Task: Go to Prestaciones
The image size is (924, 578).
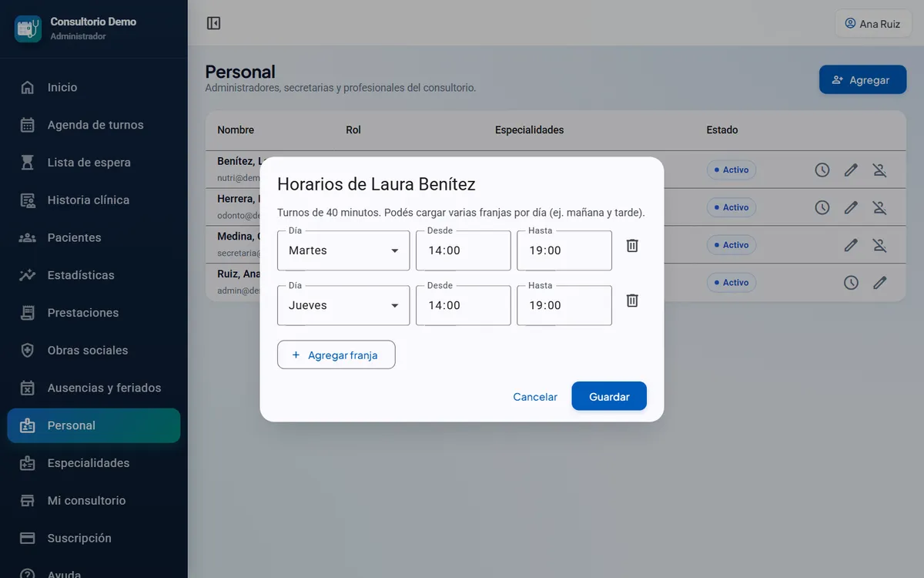Action: tap(94, 313)
